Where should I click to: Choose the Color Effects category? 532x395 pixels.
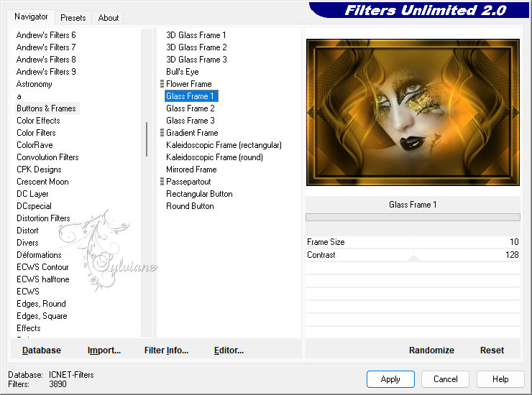pyautogui.click(x=38, y=121)
